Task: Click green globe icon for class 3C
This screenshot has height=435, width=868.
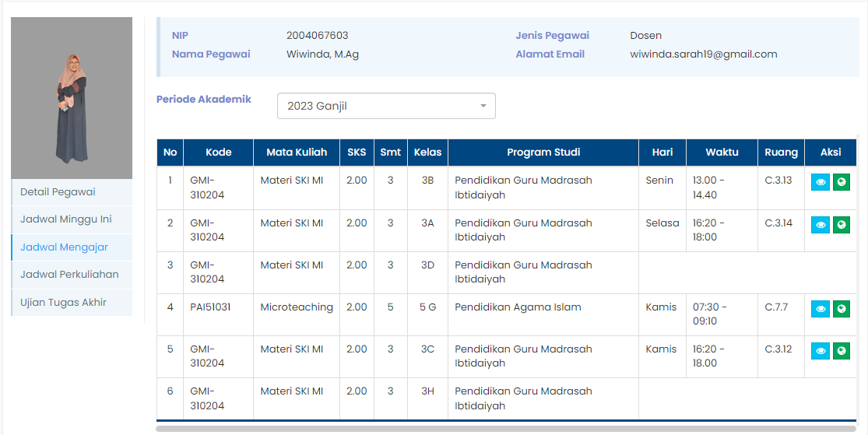Action: click(x=841, y=351)
